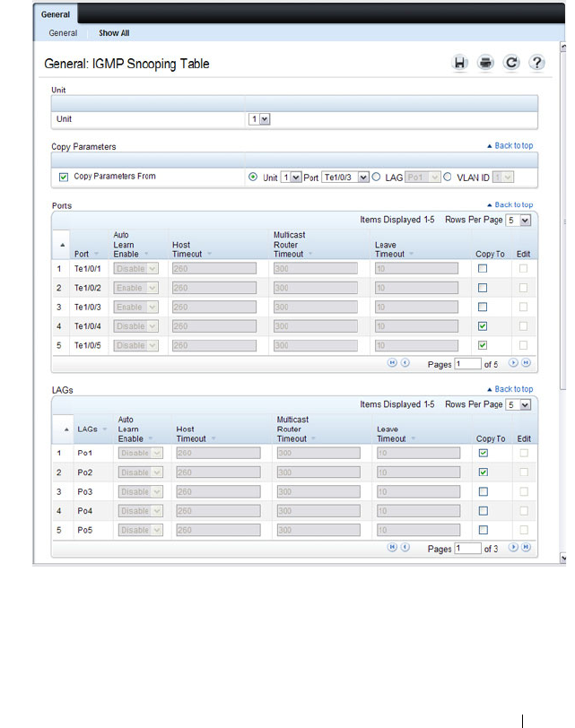This screenshot has height=728, width=575.
Task: Click Back to top link above Ports
Action: [x=510, y=204]
